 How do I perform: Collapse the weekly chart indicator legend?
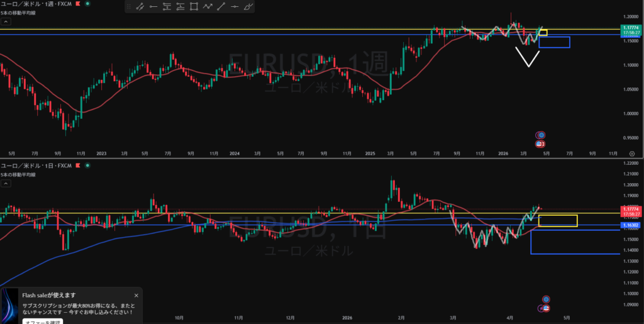click(6, 21)
